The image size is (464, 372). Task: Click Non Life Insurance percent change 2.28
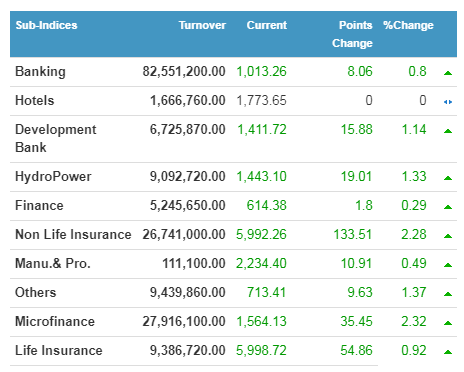point(414,234)
